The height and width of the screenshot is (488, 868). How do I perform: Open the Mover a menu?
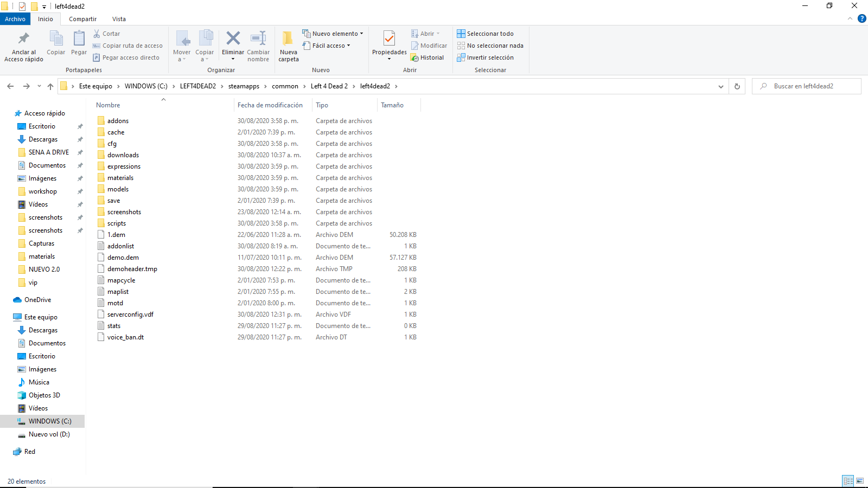pos(182,46)
